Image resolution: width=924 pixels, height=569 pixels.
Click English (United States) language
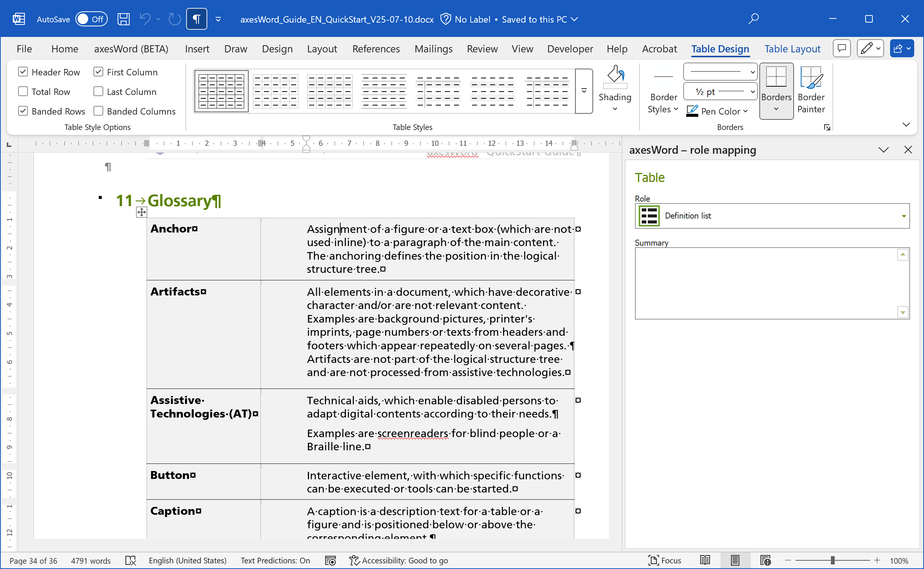188,561
